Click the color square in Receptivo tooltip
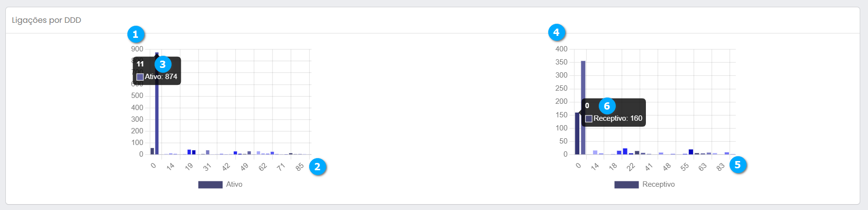The height and width of the screenshot is (210, 868). (x=589, y=118)
